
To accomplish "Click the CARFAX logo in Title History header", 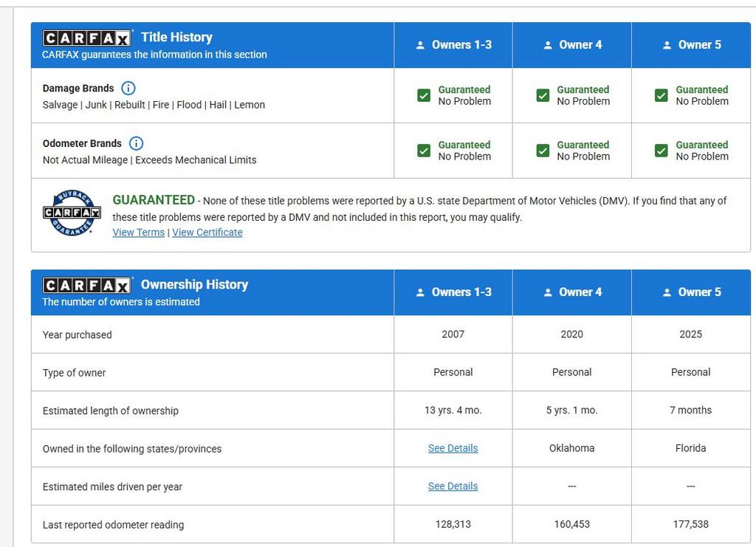I will pos(87,38).
